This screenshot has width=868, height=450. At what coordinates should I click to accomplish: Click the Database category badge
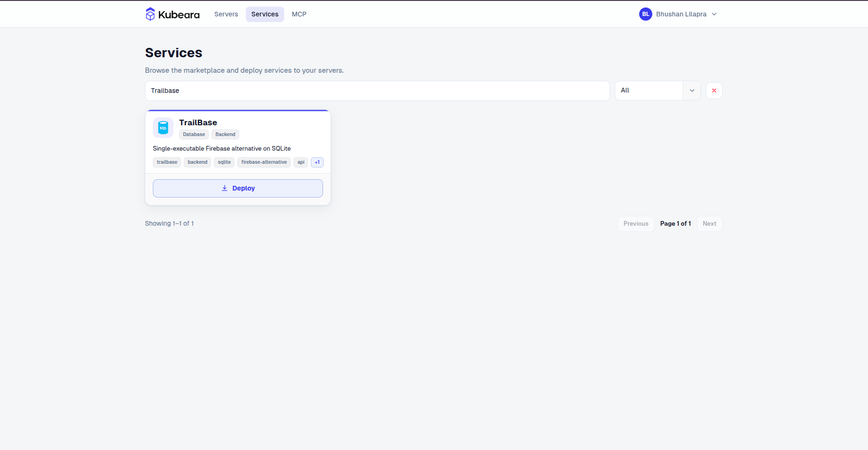point(194,135)
